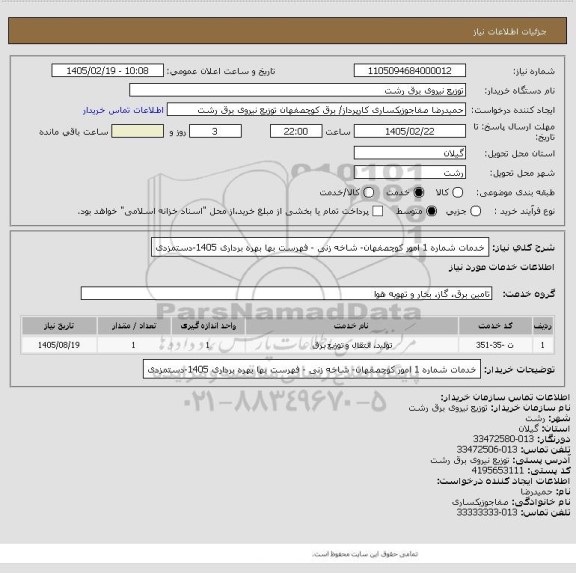Click announcement date field 1405/02/19 - 10:08

[108, 71]
